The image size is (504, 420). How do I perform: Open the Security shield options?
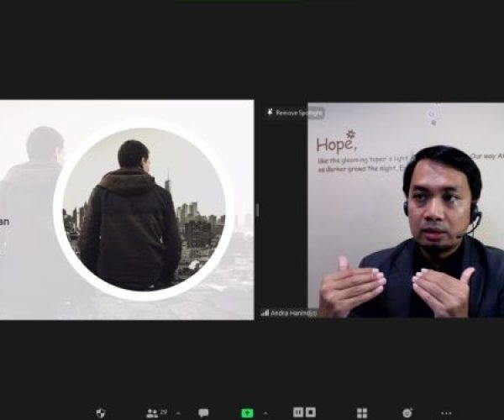pos(101,412)
